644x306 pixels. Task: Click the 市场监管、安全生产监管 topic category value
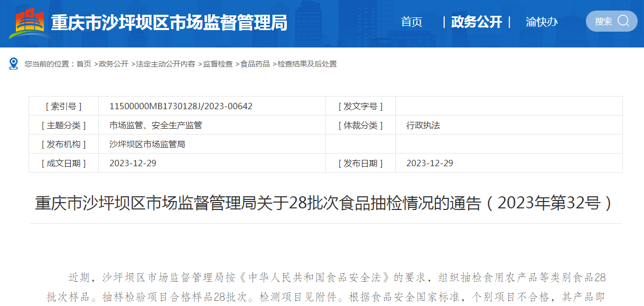point(155,125)
